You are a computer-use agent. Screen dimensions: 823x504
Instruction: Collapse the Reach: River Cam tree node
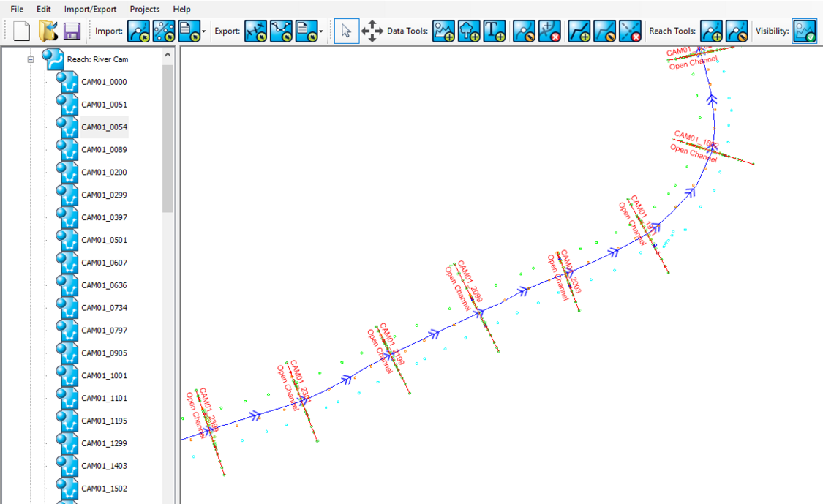29,61
